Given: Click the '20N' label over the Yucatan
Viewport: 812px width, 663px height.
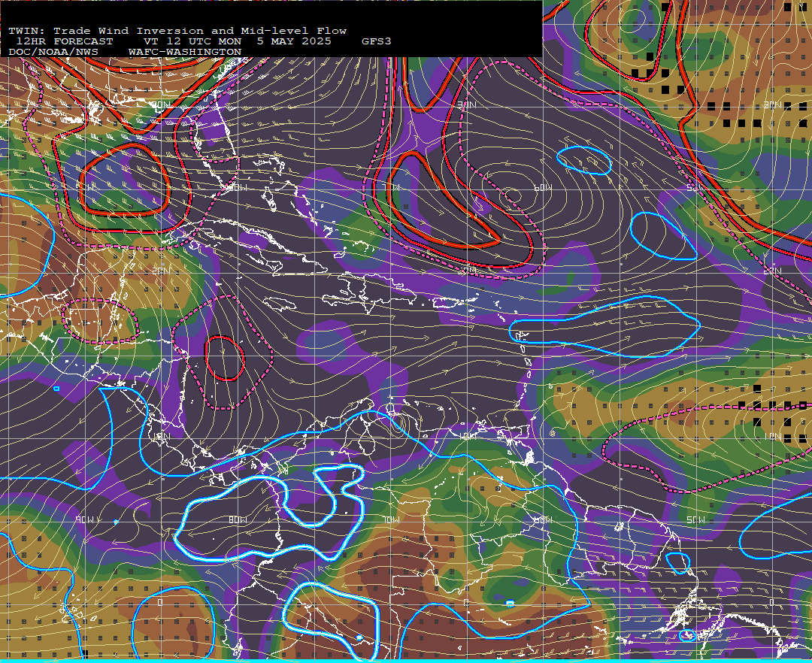Looking at the screenshot, I should (x=162, y=271).
